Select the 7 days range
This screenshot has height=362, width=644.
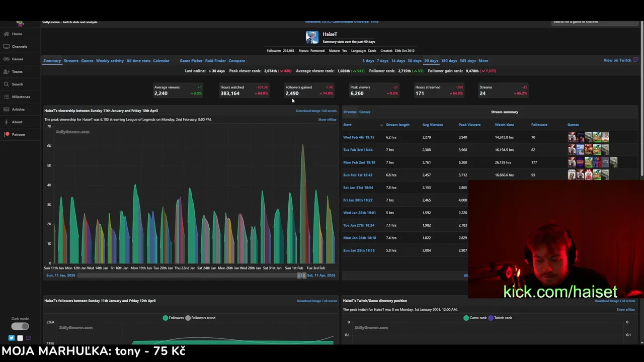click(383, 61)
